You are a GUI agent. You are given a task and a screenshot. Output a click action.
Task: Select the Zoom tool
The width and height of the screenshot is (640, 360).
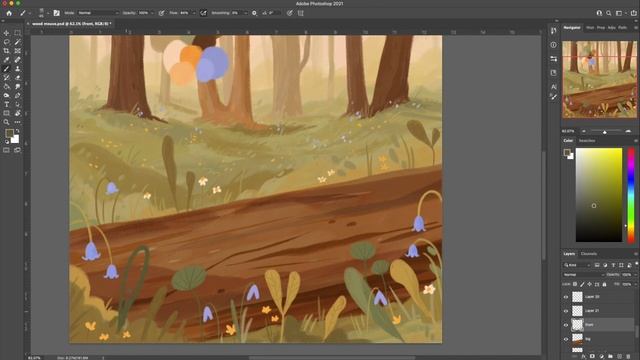click(6, 122)
